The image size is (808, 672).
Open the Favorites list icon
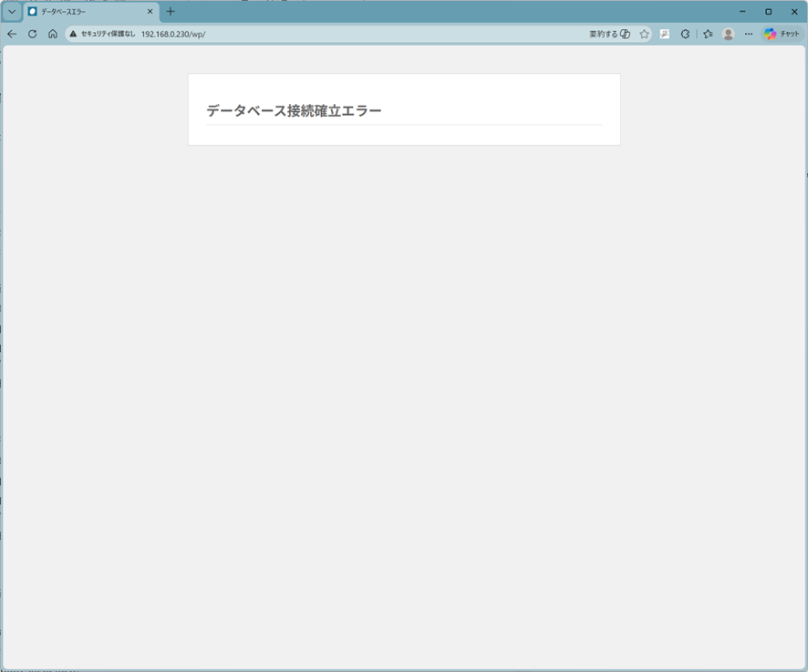708,34
